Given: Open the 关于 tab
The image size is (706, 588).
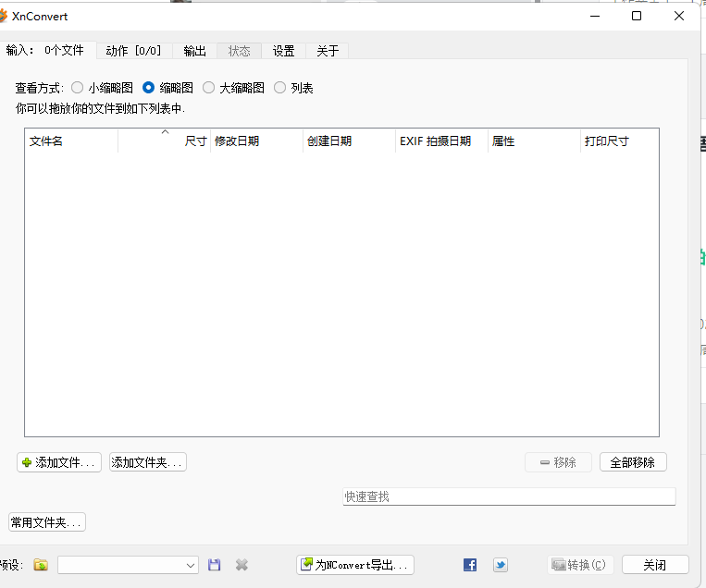Looking at the screenshot, I should (328, 51).
